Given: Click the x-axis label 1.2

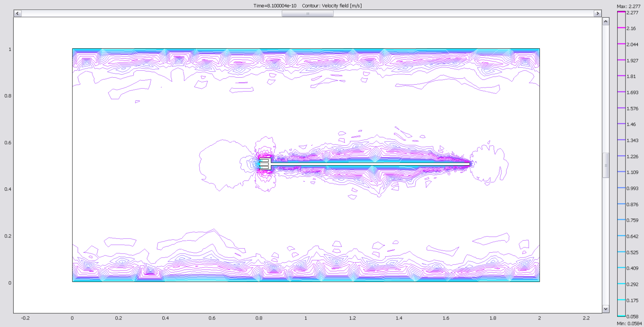Looking at the screenshot, I should (x=352, y=318).
